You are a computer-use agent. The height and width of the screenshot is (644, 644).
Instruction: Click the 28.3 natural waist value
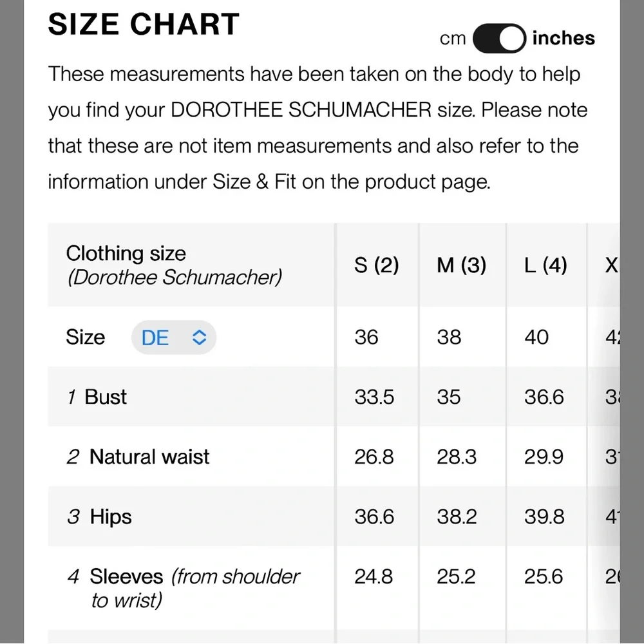(457, 457)
